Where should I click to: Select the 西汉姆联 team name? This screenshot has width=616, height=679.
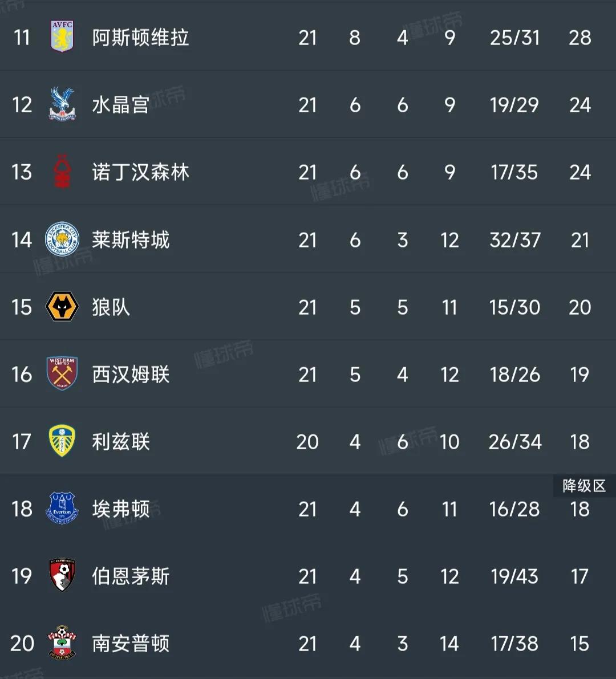(131, 375)
